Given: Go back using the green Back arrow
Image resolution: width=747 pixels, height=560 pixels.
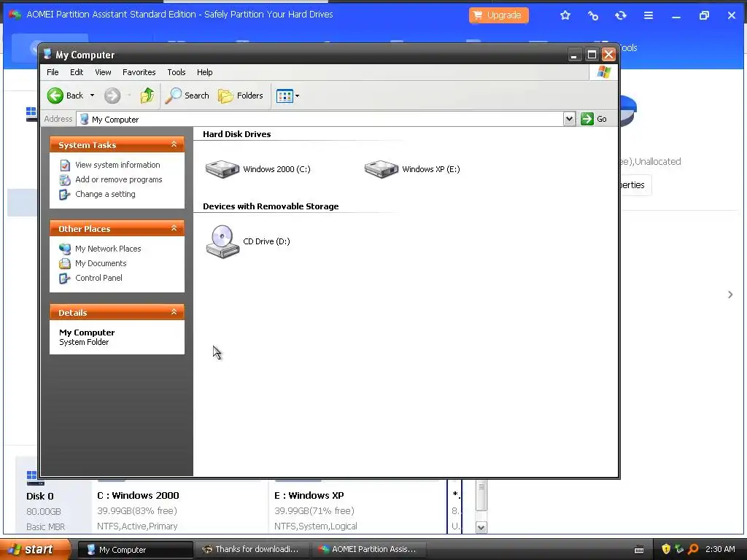Looking at the screenshot, I should (x=66, y=96).
